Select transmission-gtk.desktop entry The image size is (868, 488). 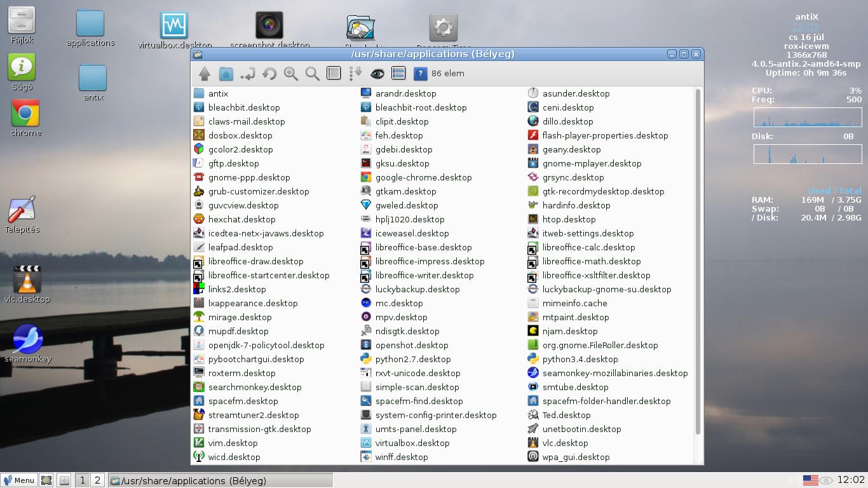click(252, 429)
